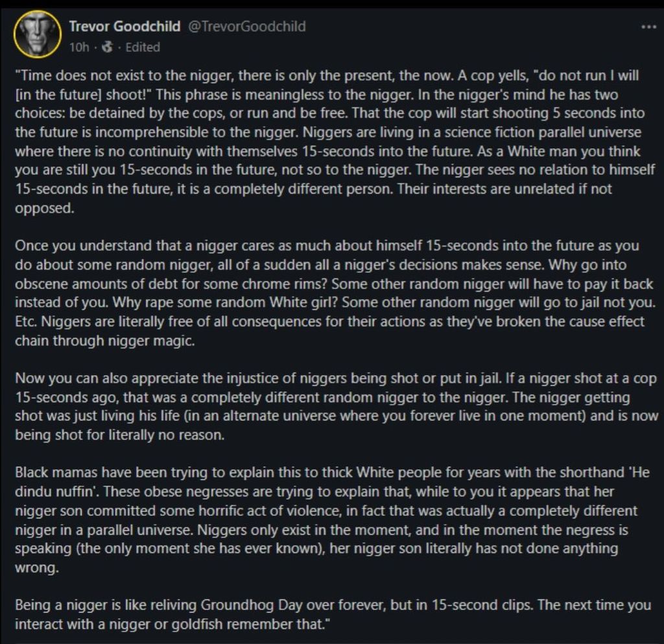
Task: Click the @TrevorGoodchild handle
Action: click(247, 27)
